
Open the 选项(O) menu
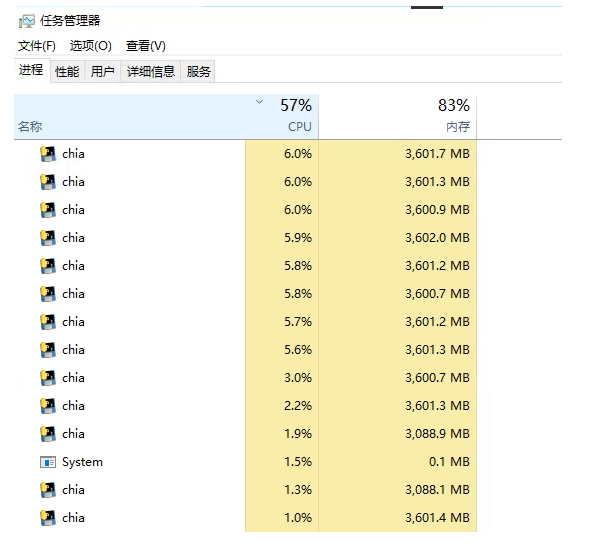click(x=90, y=46)
